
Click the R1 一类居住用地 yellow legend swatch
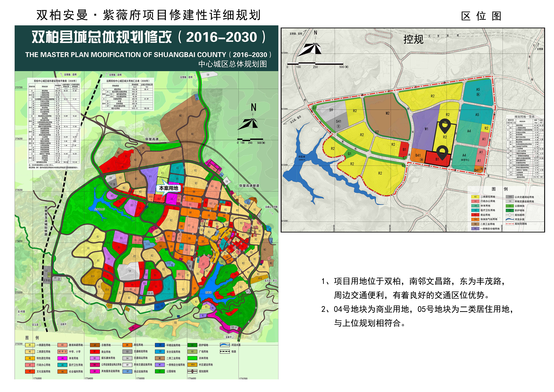click(30, 345)
